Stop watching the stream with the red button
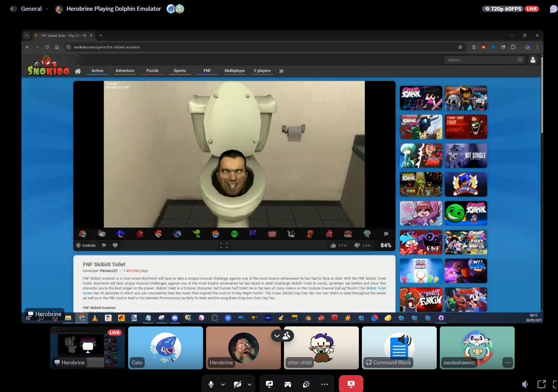This screenshot has width=558, height=392. [351, 384]
